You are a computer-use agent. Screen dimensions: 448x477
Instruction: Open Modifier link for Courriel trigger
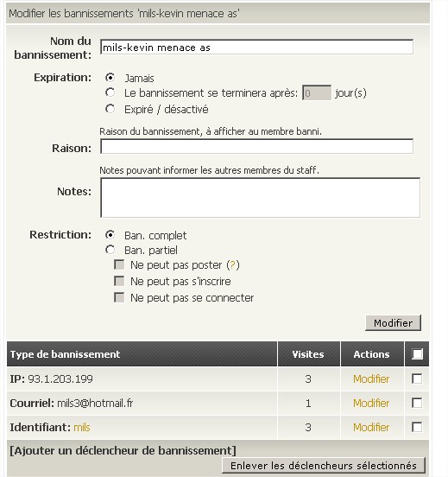coord(371,403)
